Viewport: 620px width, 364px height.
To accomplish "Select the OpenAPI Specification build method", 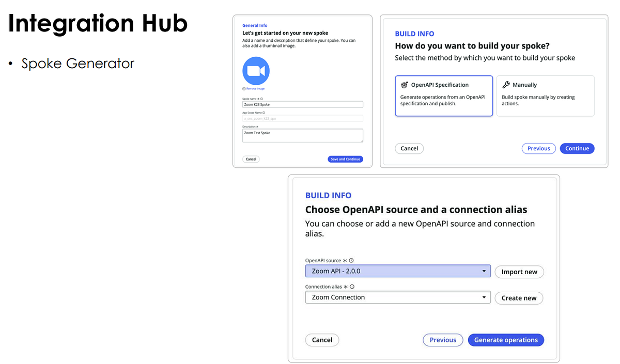I will 444,96.
